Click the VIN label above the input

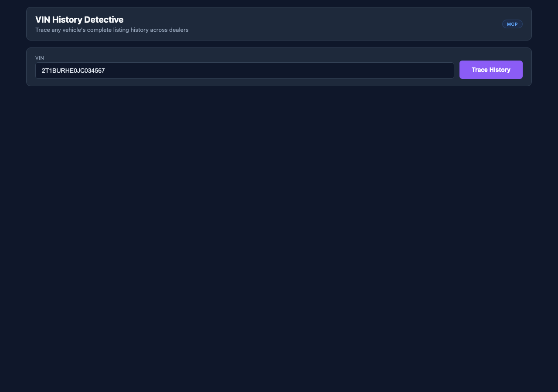[x=40, y=58]
